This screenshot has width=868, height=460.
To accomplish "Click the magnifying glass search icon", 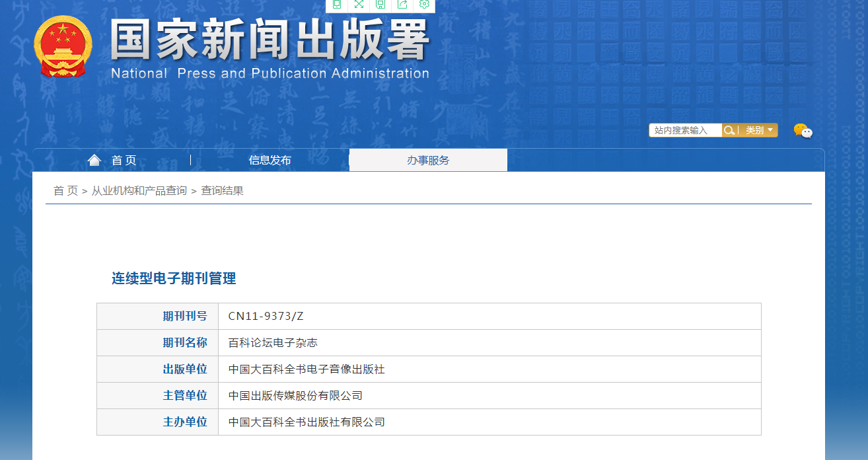I will point(729,130).
